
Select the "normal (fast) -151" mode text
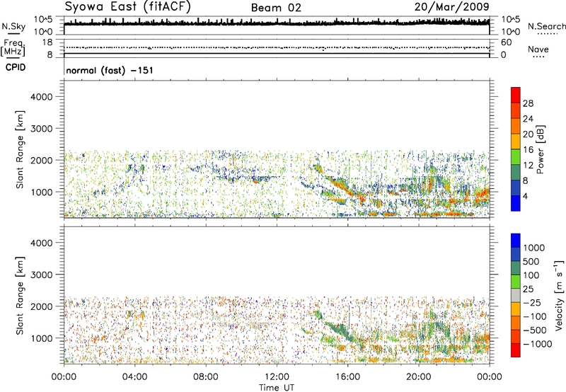tap(110, 70)
